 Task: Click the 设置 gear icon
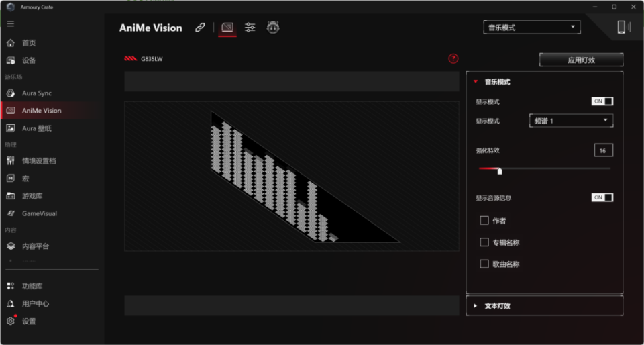(11, 322)
